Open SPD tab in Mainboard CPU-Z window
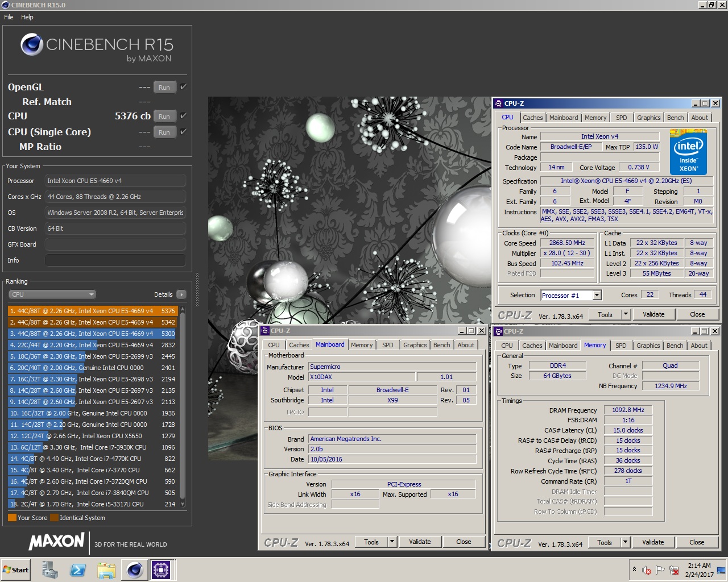This screenshot has height=582, width=728. coord(388,345)
